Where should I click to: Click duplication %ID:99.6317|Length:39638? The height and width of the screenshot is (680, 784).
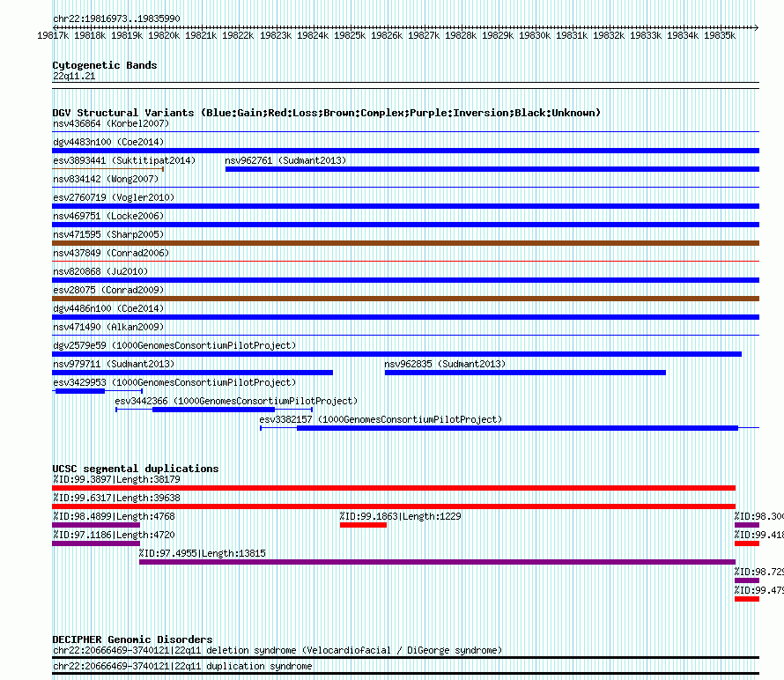116,498
